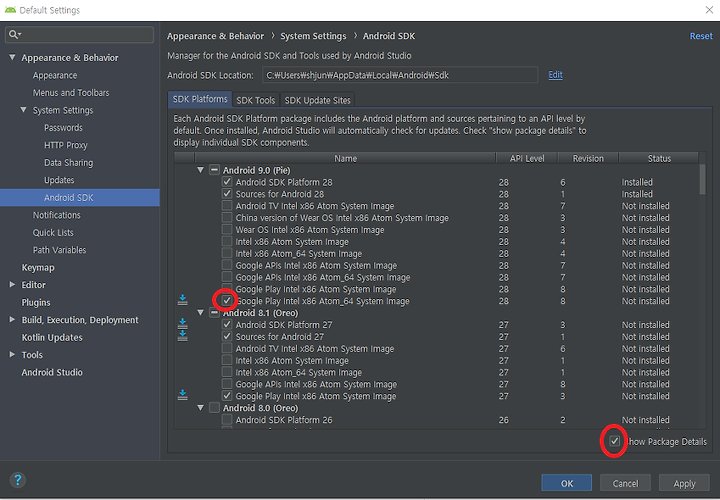Click download icon beside Google Play Atom API 27
This screenshot has width=720, height=500.
182,395
